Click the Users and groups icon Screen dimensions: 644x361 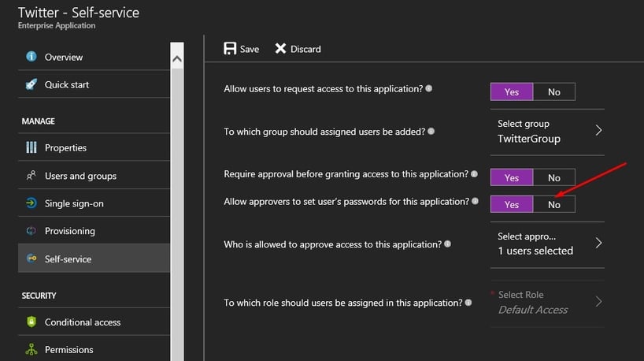31,176
